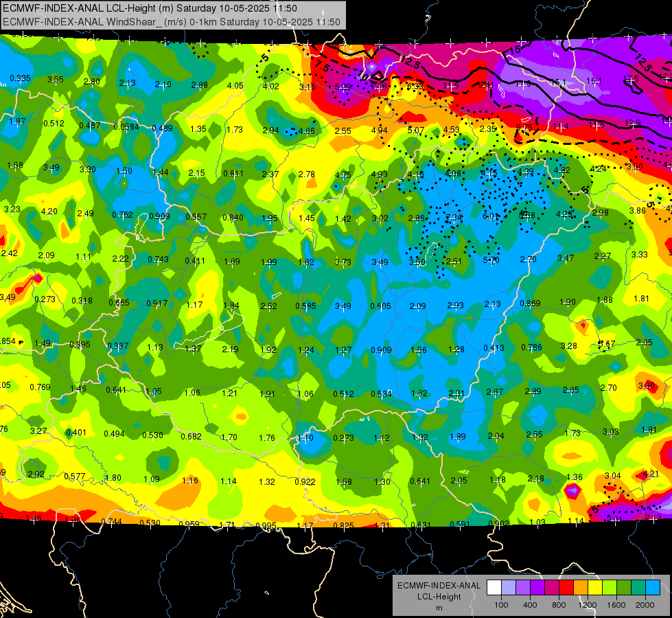
Task: Click the WindShear 0-1km title line
Action: point(172,22)
